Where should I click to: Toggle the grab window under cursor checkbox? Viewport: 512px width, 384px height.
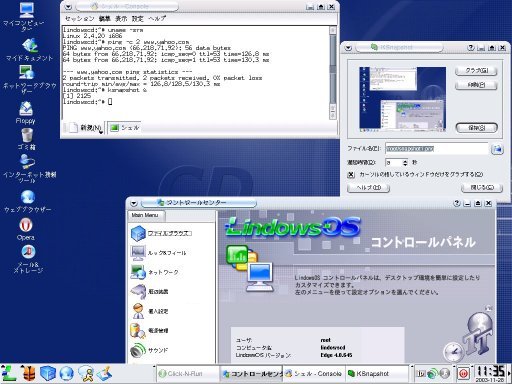[x=350, y=175]
